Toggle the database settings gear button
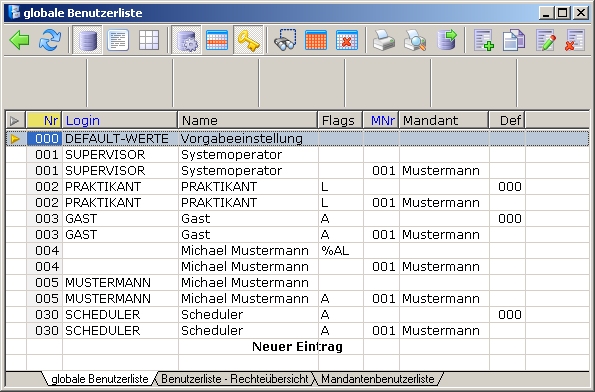Image resolution: width=595 pixels, height=392 pixels. (x=186, y=40)
